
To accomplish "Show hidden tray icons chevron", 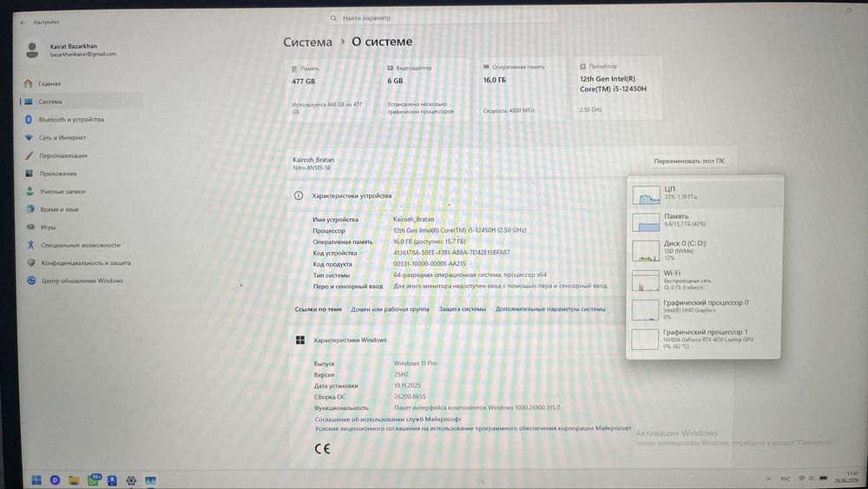I will (768, 479).
